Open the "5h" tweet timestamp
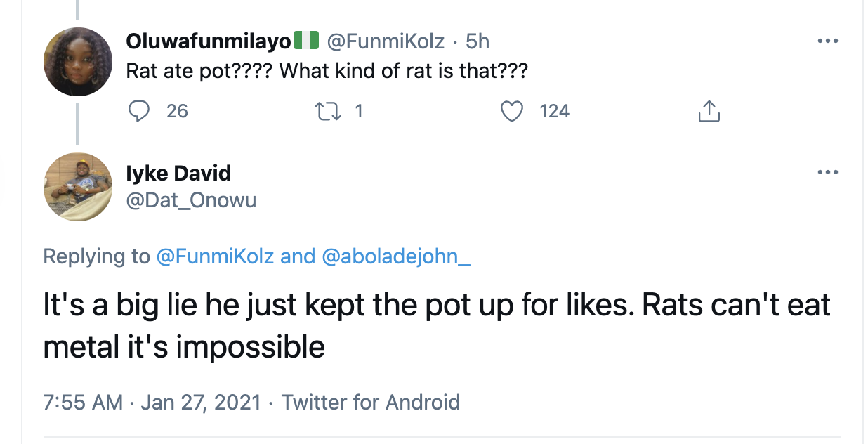This screenshot has width=868, height=444. tap(478, 41)
